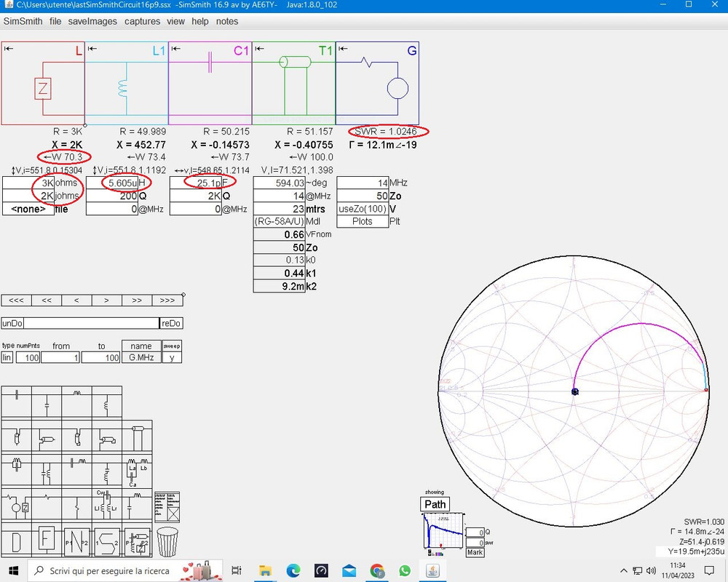Collapse the L load block arrow
The image size is (728, 582).
8,48
